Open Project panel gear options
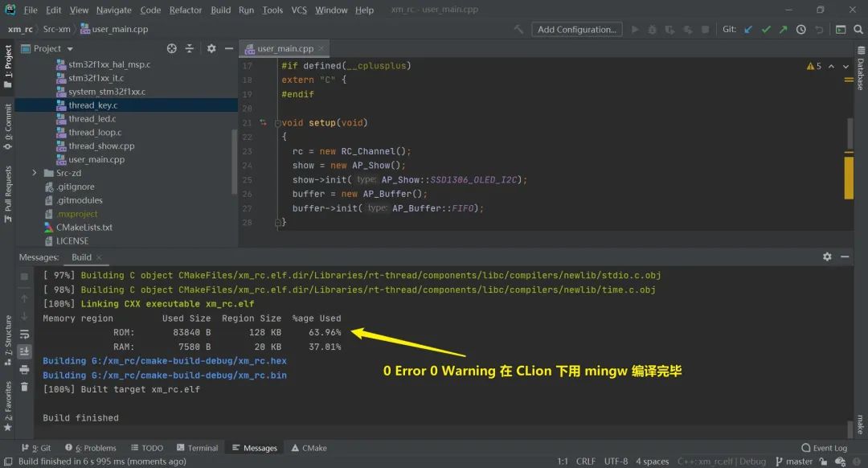This screenshot has width=868, height=468. (211, 49)
